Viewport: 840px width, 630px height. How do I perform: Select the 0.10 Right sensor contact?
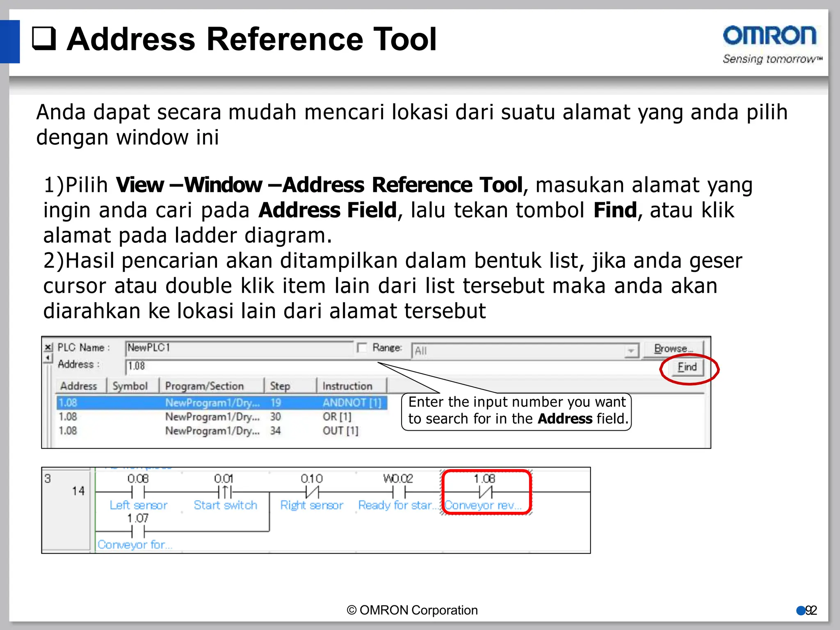click(x=312, y=491)
